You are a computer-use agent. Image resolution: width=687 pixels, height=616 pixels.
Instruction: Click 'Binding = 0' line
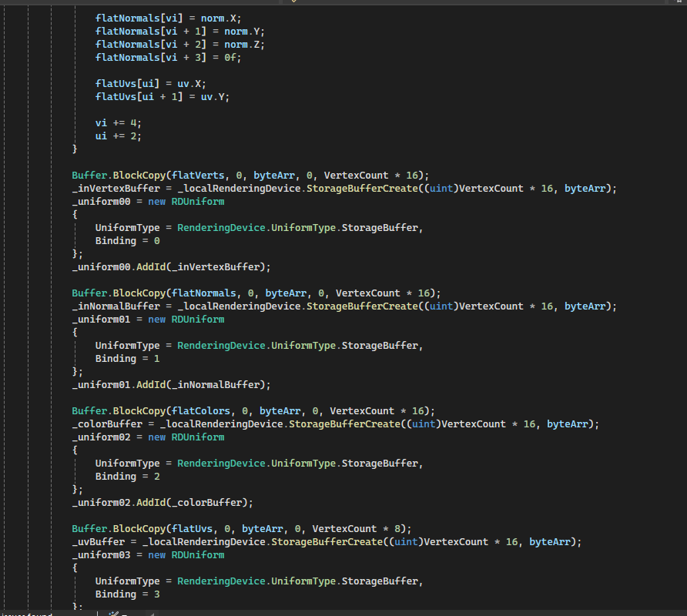point(128,241)
